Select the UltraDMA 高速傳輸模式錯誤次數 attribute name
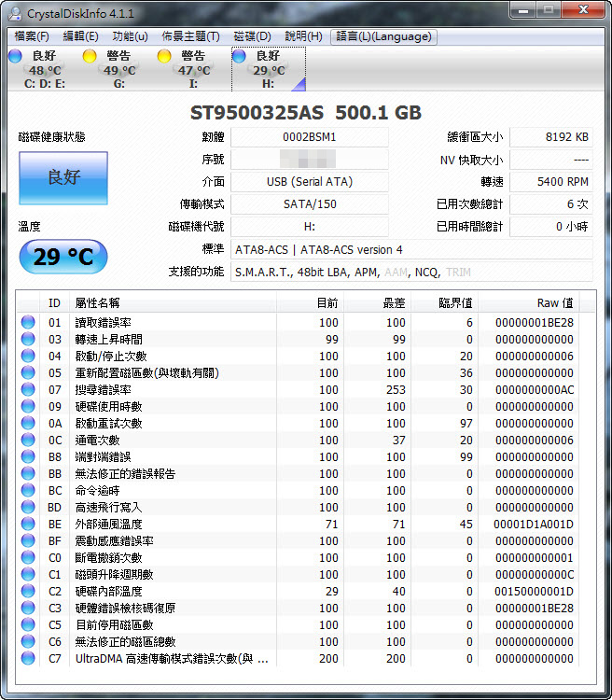 (x=172, y=659)
